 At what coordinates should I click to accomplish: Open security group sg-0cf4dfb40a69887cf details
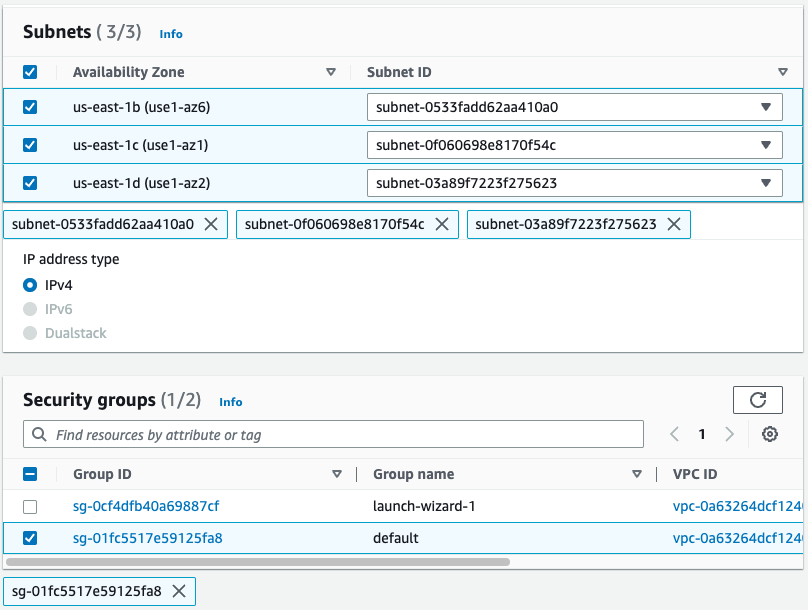coord(144,506)
